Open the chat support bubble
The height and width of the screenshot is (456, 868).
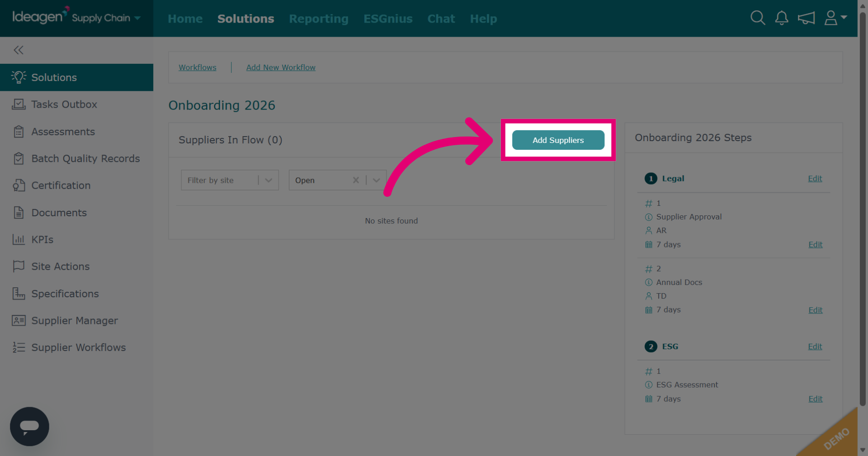click(x=29, y=427)
